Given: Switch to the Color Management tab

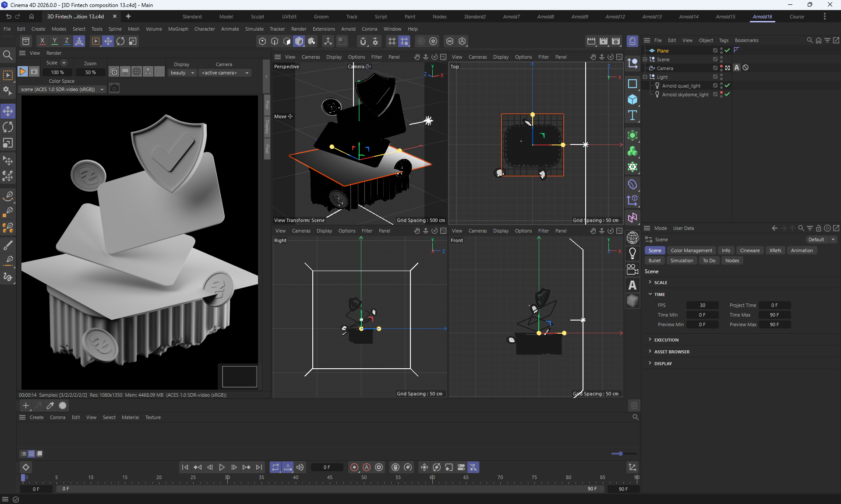Looking at the screenshot, I should tap(691, 250).
